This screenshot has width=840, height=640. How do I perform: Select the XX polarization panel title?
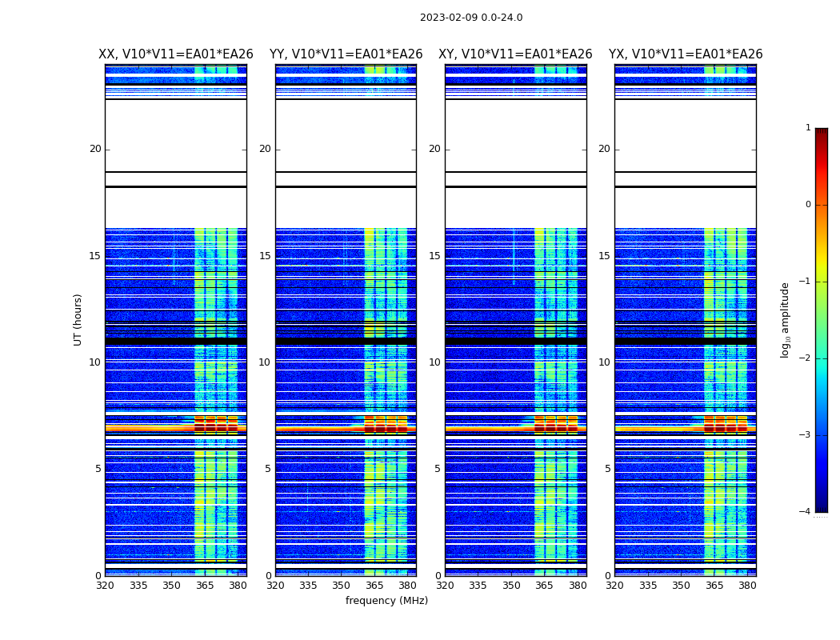coord(175,54)
